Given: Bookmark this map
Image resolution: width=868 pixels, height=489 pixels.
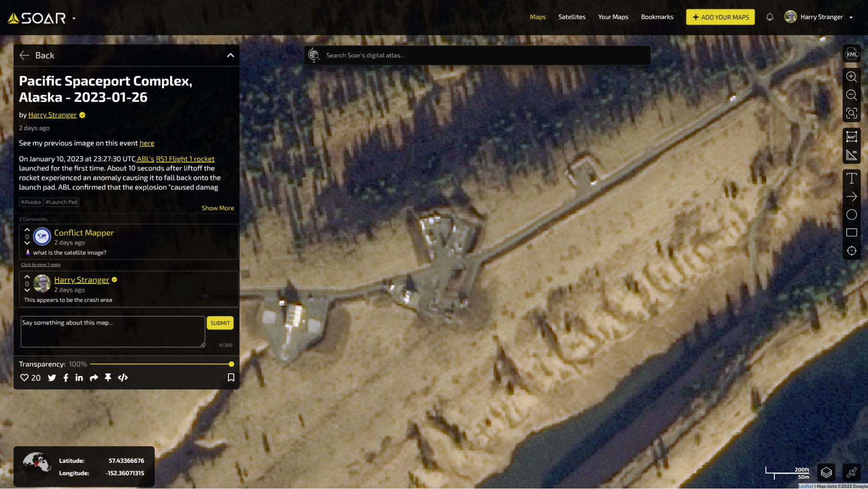Looking at the screenshot, I should pyautogui.click(x=231, y=378).
